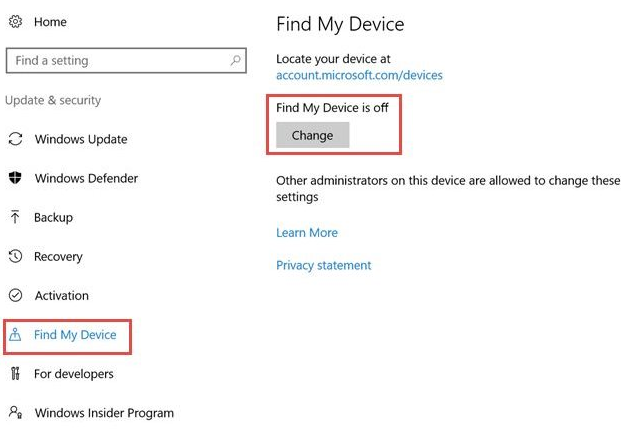Select Backup in the sidebar

pos(53,217)
